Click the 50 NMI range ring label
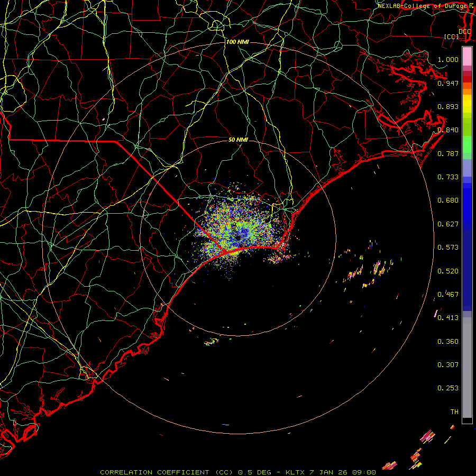 [x=238, y=140]
